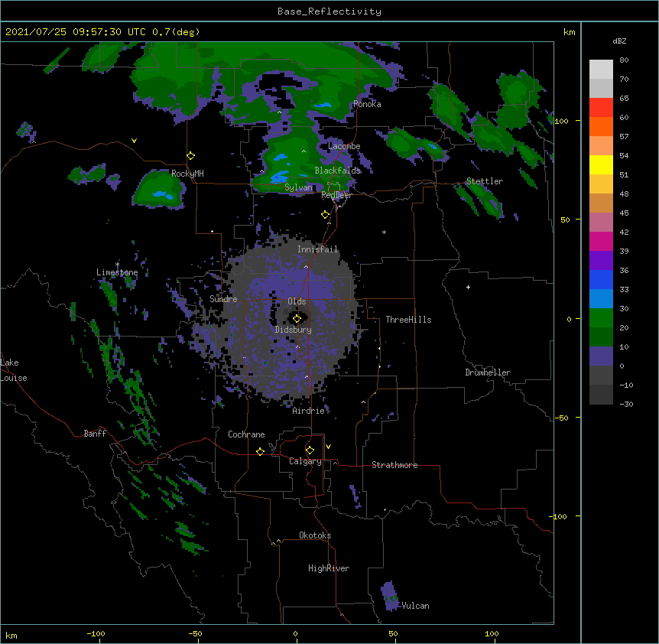Click the white plus marker north of Drumheller
The height and width of the screenshot is (644, 659).
coord(468,287)
